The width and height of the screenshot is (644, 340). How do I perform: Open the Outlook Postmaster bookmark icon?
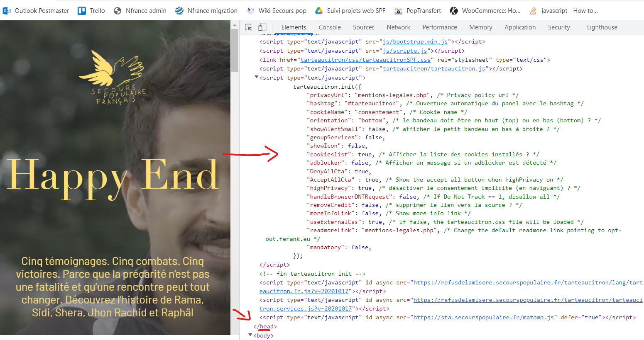tap(7, 11)
